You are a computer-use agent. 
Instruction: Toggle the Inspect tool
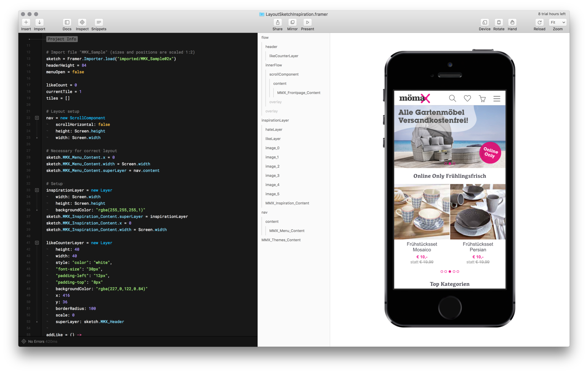pyautogui.click(x=82, y=22)
